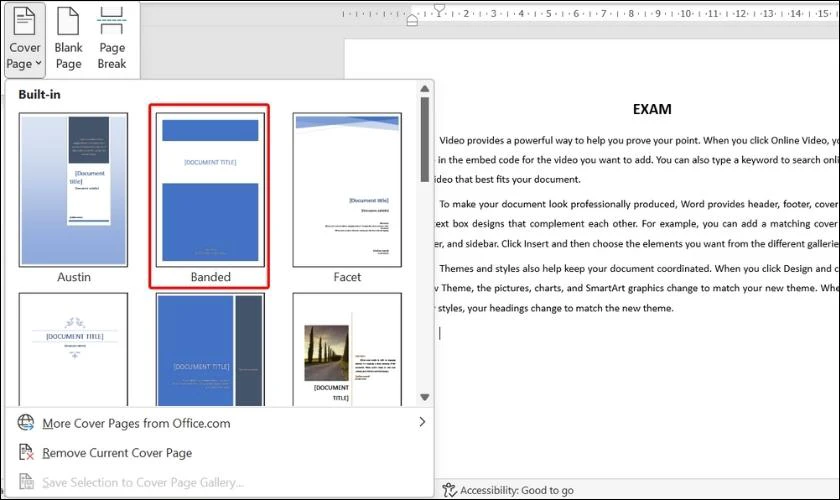Click the first line indent marker on ruler

pos(439,9)
